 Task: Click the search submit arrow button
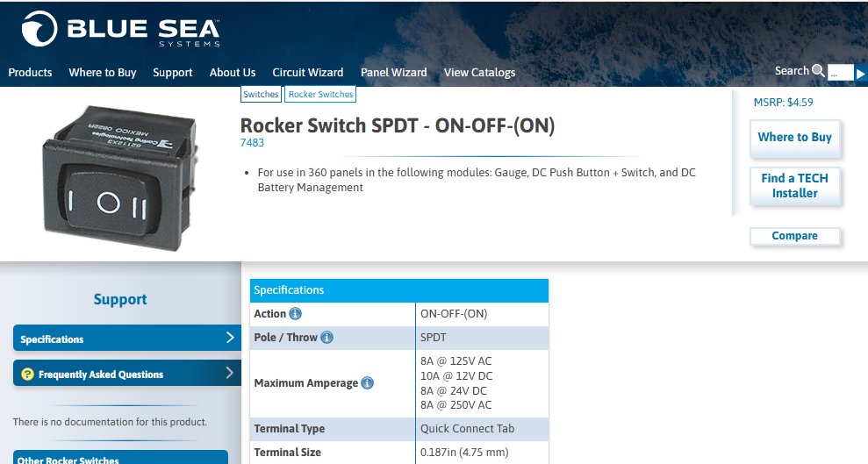[861, 73]
